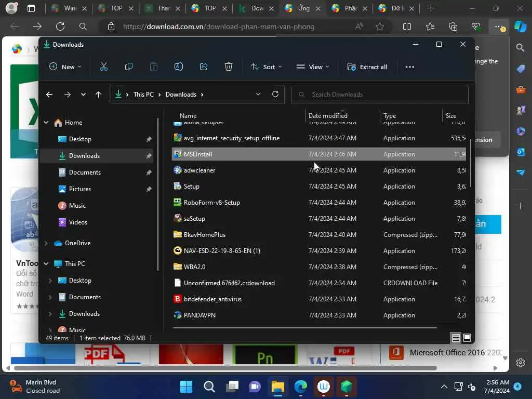Select the adwcleaner file

[319, 170]
